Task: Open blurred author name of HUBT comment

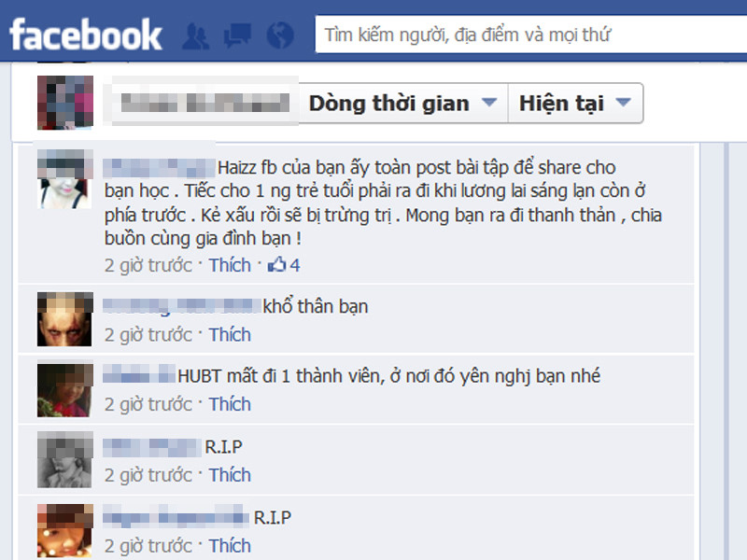Action: [x=139, y=374]
